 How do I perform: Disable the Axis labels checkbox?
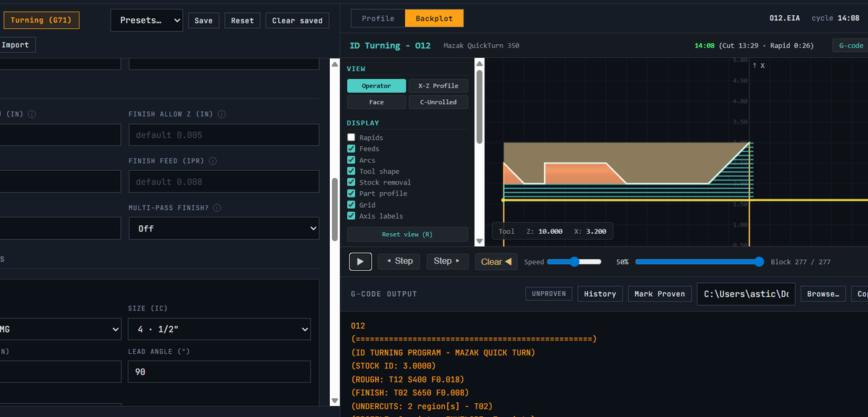click(x=352, y=216)
